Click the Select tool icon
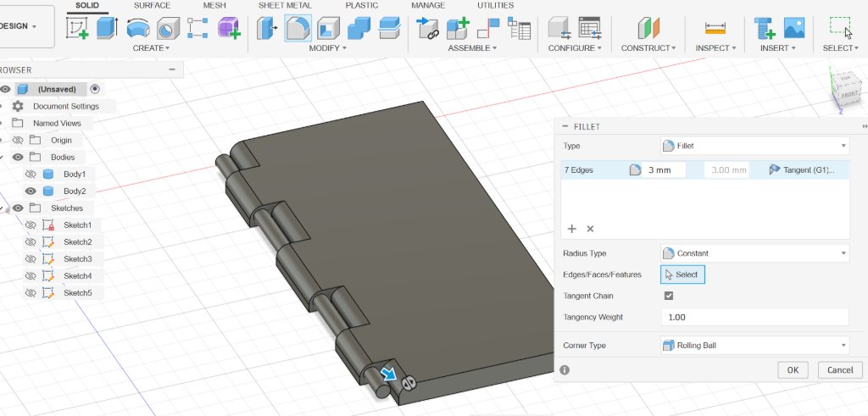The width and height of the screenshot is (868, 416). pos(840,26)
